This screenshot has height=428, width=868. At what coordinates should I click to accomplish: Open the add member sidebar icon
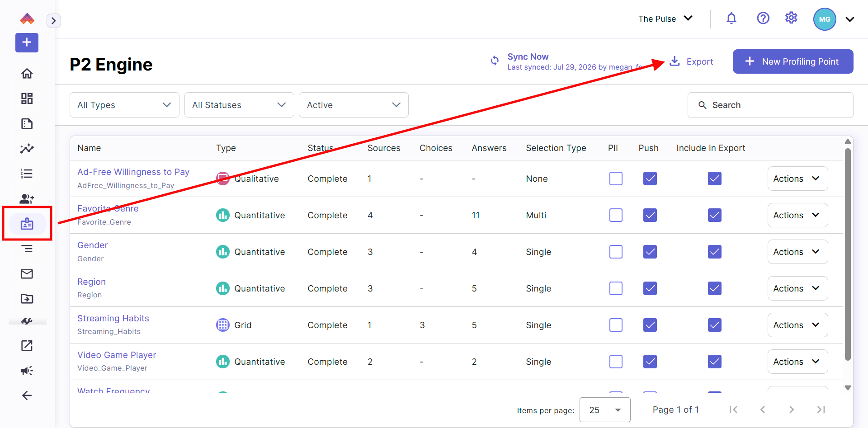[x=27, y=199]
